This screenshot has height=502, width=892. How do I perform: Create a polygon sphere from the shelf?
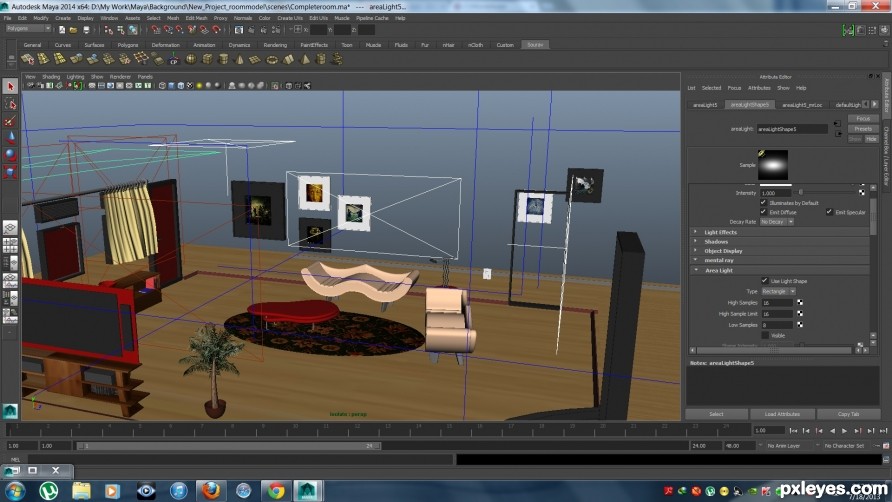(x=191, y=59)
